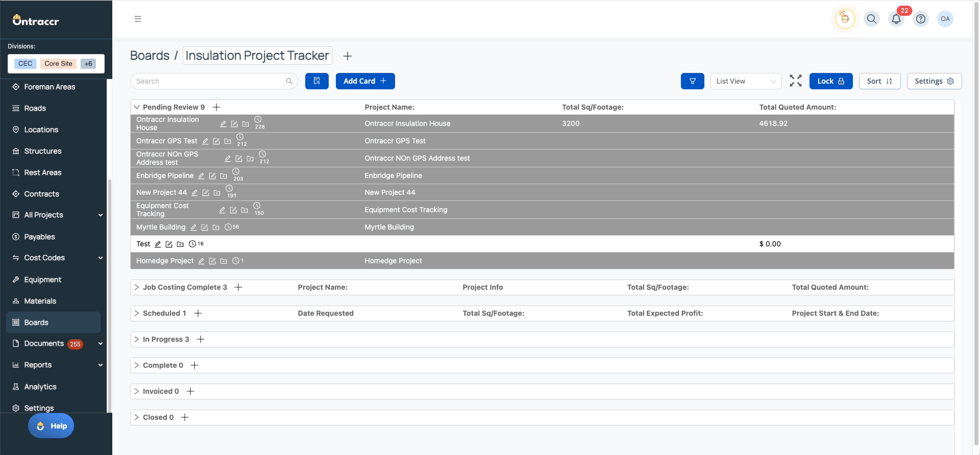Focus the board Search field
This screenshot has height=455, width=980.
(x=214, y=81)
